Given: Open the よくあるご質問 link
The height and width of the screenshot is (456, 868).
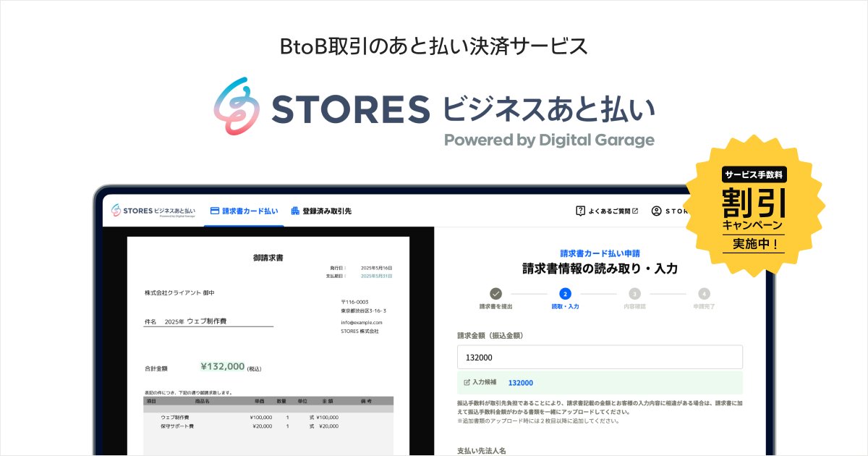Looking at the screenshot, I should point(607,211).
